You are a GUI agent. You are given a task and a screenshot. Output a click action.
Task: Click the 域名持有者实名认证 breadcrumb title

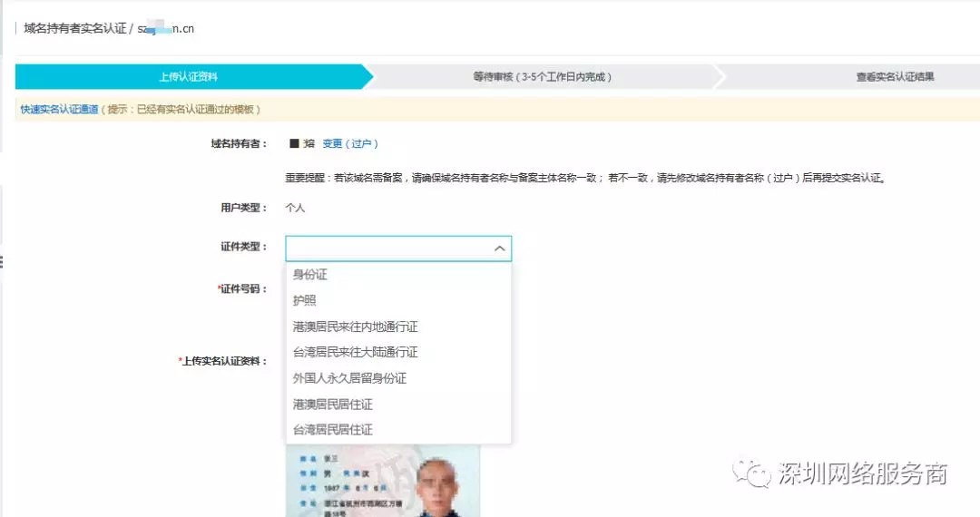[x=74, y=28]
